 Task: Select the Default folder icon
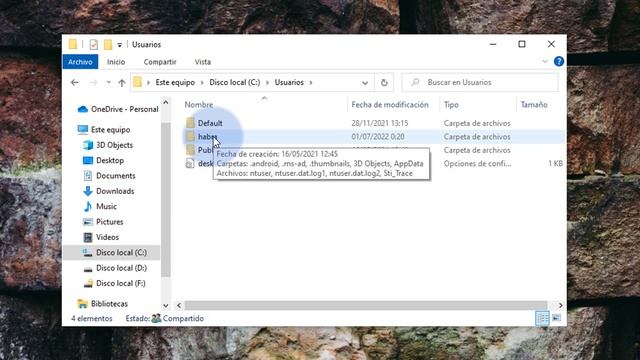tap(190, 123)
